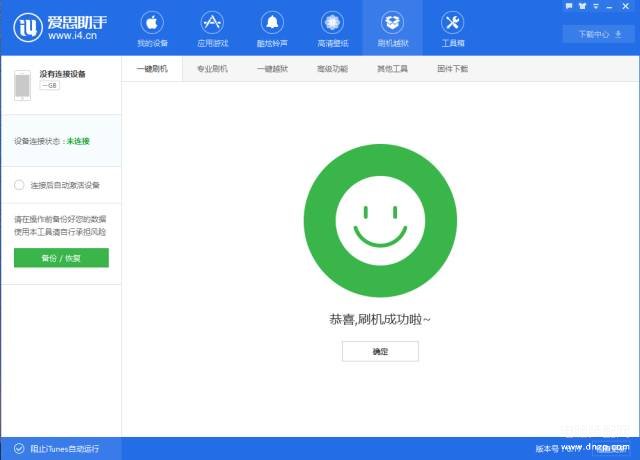Screen dimensions: 640x460
Task: Open the feedback chat bubble icon
Action: [x=569, y=6]
